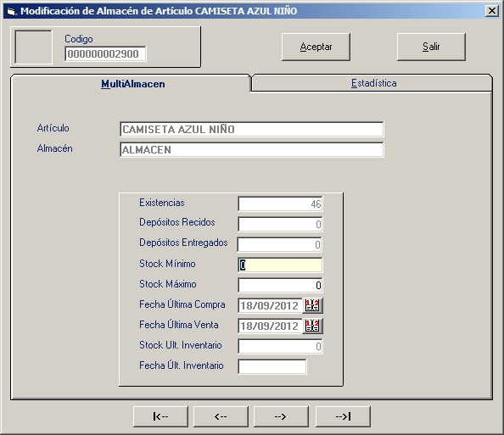Click the Fecha Últ. Inventario field
The width and height of the screenshot is (504, 435).
(272, 366)
